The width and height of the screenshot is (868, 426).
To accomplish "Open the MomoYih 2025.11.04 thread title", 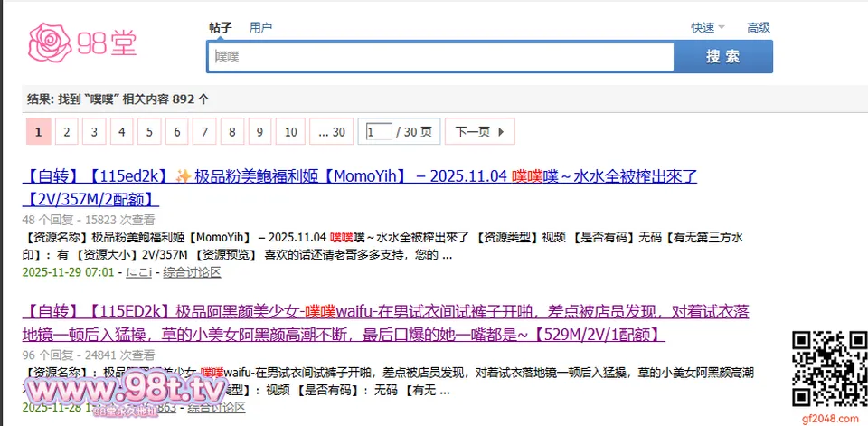I will tap(360, 188).
